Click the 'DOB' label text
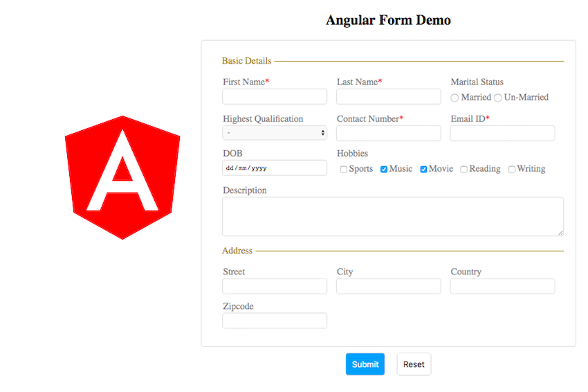Viewport: 588px width, 392px height. pyautogui.click(x=232, y=153)
